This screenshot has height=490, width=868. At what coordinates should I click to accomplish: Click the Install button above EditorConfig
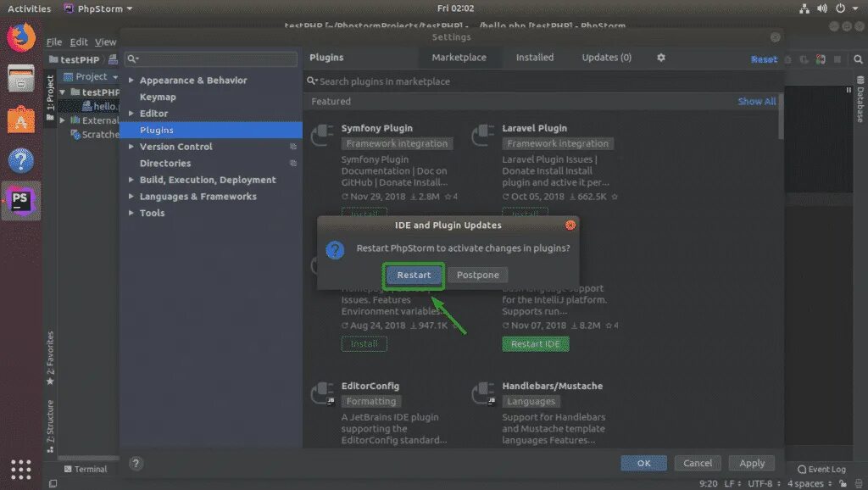(x=364, y=344)
